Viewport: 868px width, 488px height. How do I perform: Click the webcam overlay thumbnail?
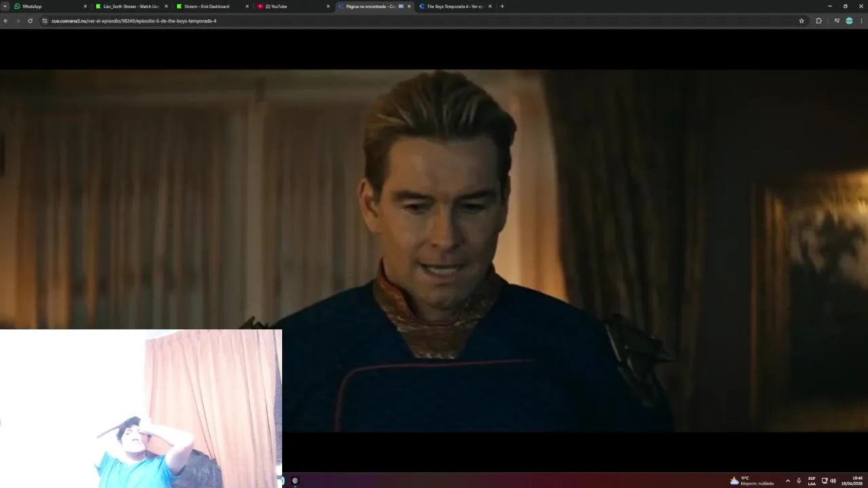[x=141, y=409]
